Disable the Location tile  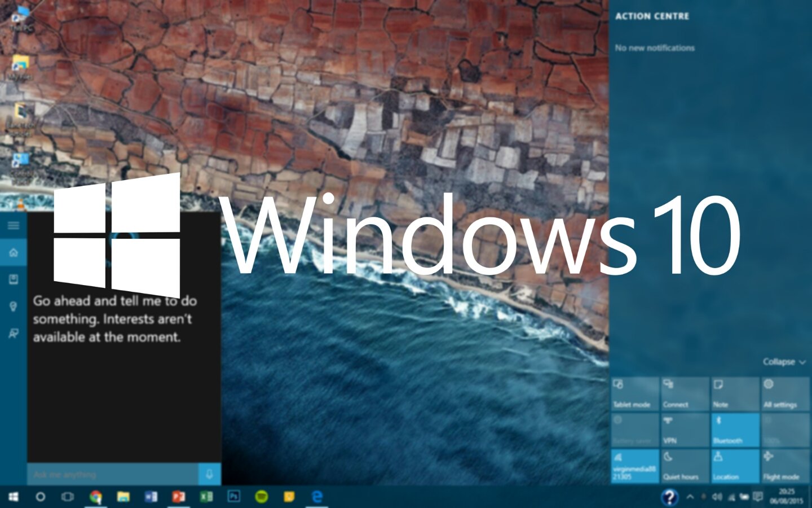point(735,466)
